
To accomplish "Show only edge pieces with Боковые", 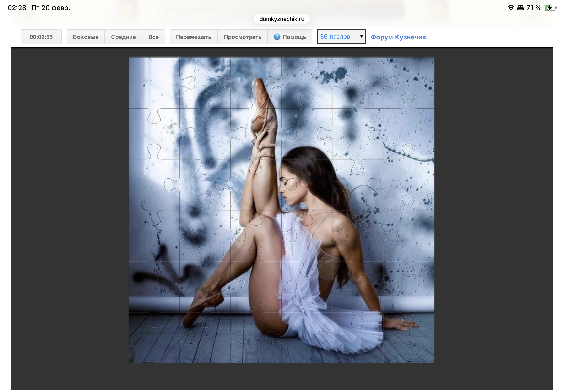I will pyautogui.click(x=86, y=37).
